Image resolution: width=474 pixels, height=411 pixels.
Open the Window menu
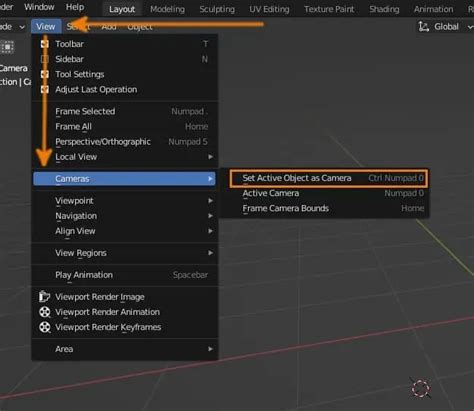(x=39, y=7)
